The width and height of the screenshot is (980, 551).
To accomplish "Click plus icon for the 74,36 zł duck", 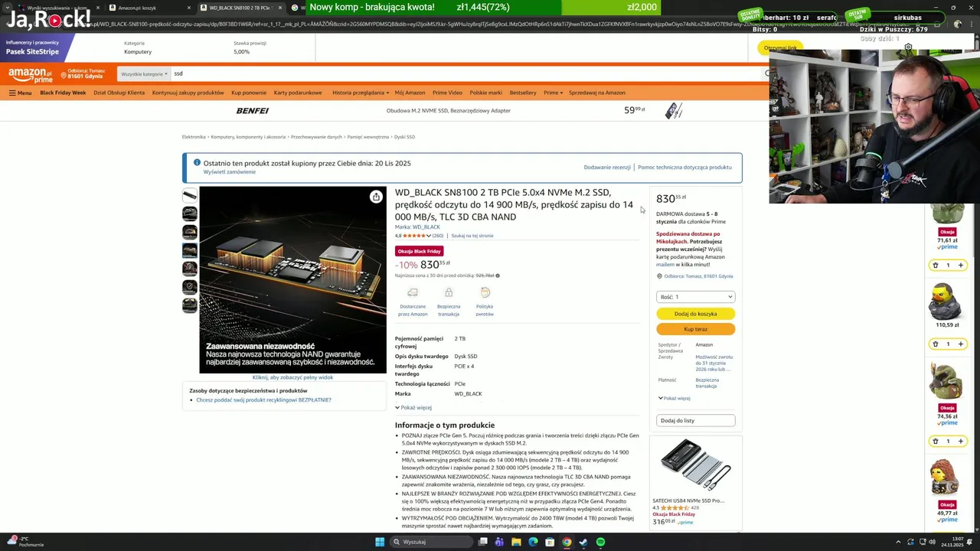I will tap(960, 441).
